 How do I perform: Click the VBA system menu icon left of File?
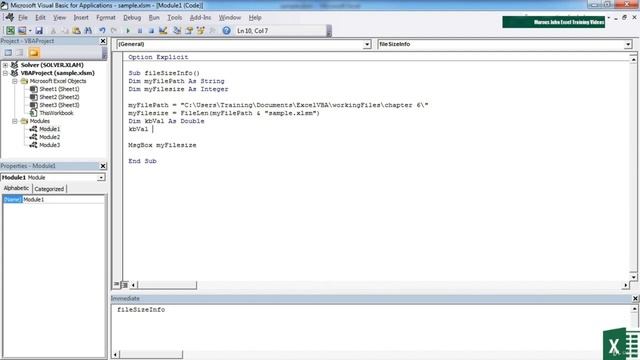(9, 17)
